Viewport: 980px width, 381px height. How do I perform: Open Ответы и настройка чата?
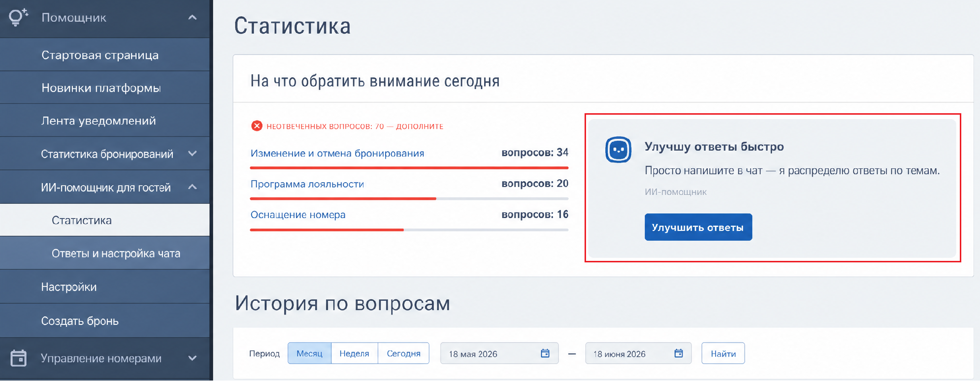[x=104, y=253]
